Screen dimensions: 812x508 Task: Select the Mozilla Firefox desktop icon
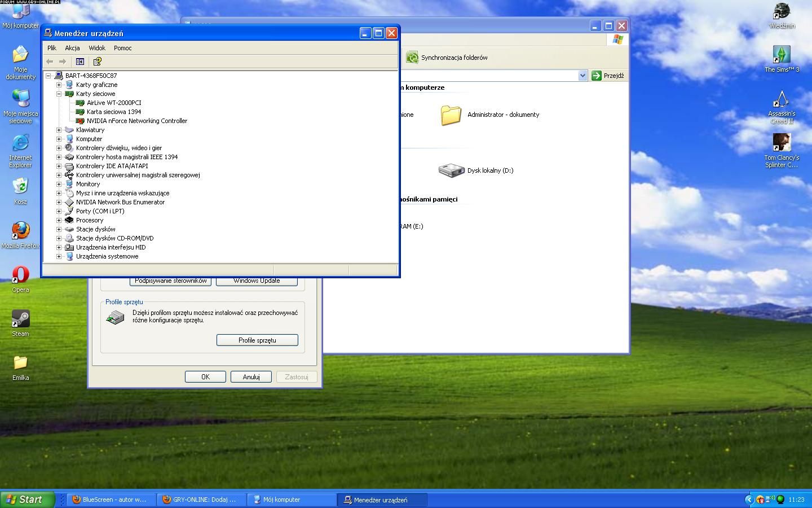pos(21,231)
